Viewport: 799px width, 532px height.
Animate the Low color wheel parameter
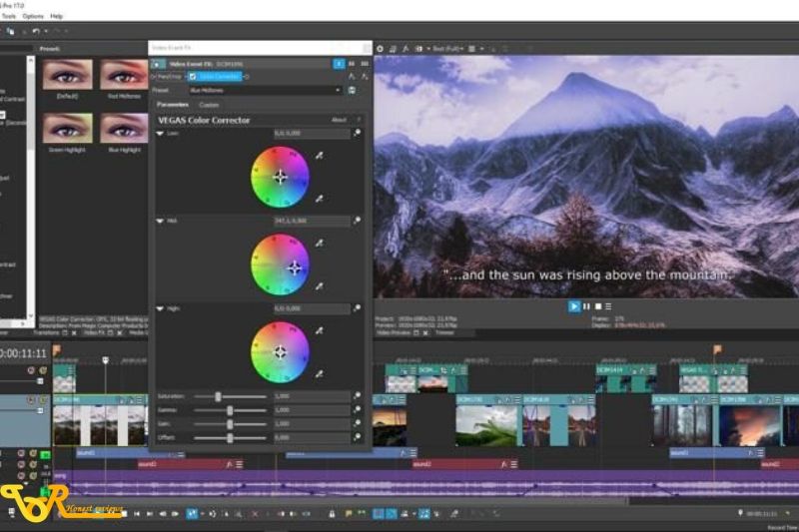click(358, 133)
